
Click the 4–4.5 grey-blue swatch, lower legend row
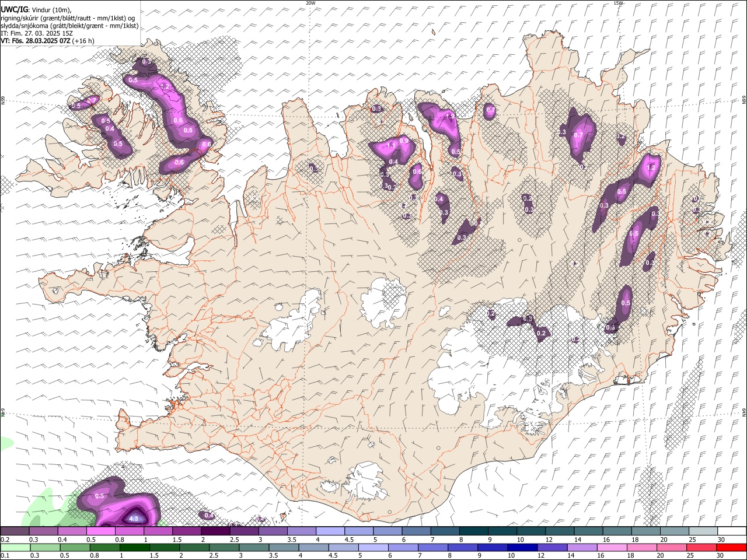click(x=313, y=547)
